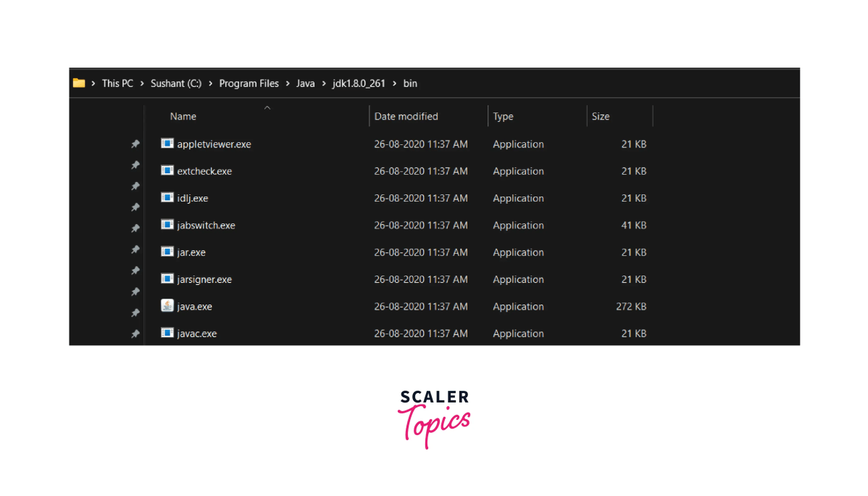This screenshot has height=496, width=868.
Task: Click the Application type of extcheck.exe
Action: tap(518, 171)
